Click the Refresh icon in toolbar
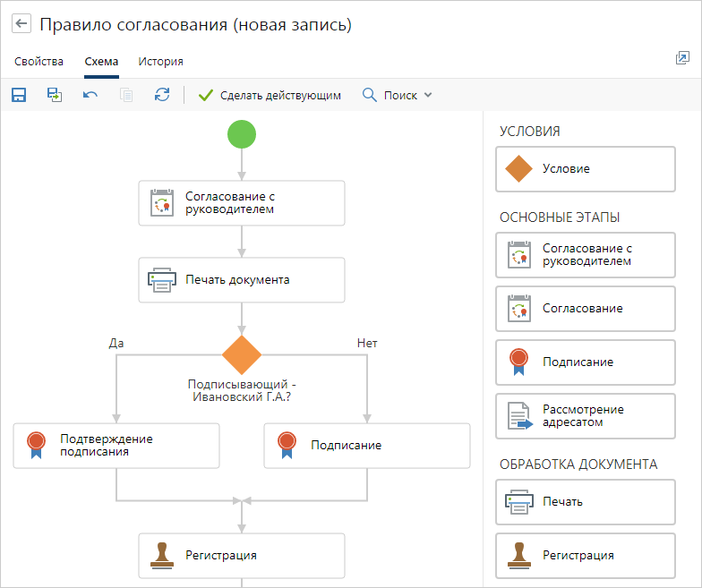This screenshot has width=702, height=588. pyautogui.click(x=162, y=95)
